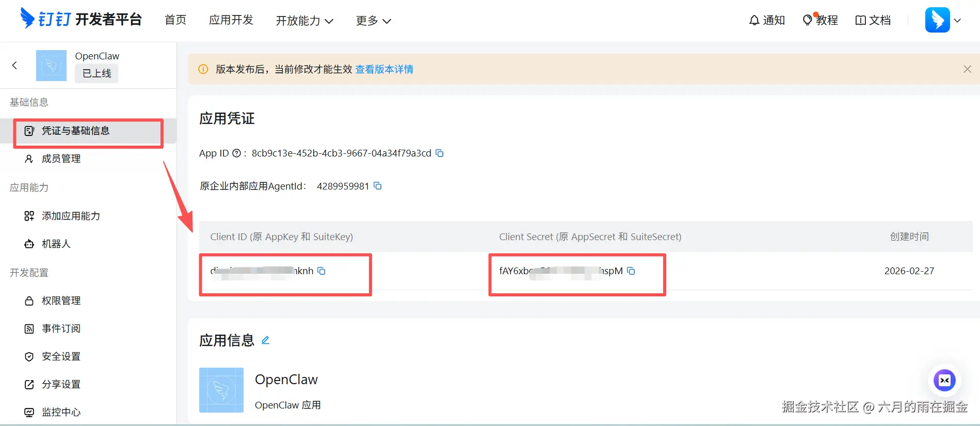980x426 pixels.
Task: Click the OpenClaw 应用 description text
Action: tap(288, 405)
